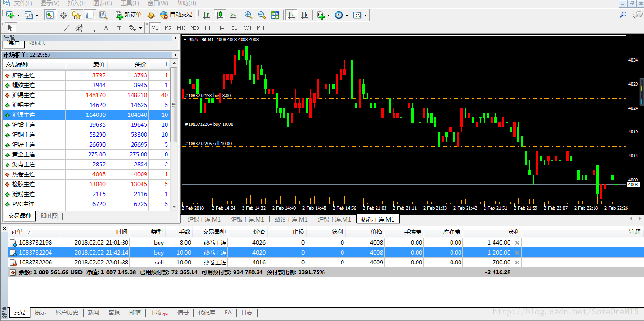Select the M15 timeframe button
This screenshot has width=644, height=321.
point(181,28)
